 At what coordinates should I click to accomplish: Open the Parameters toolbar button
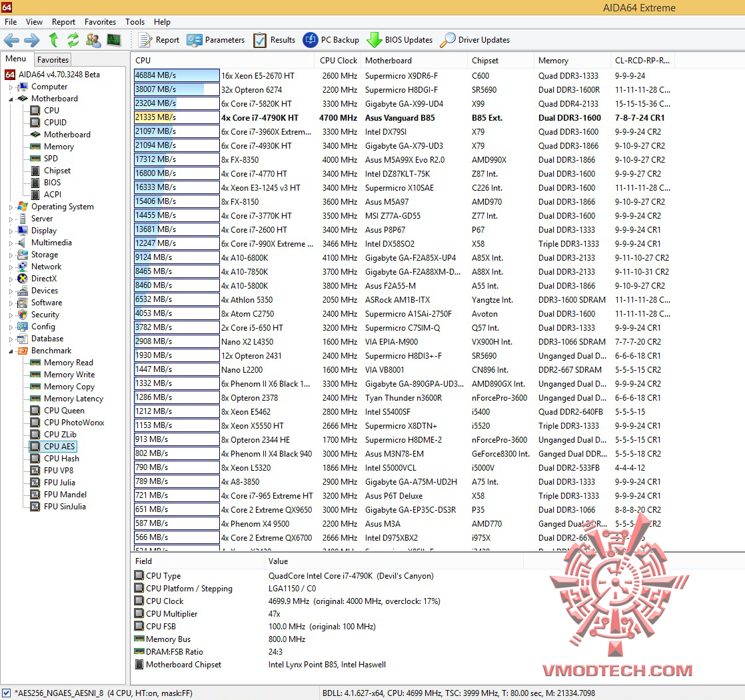coord(216,41)
